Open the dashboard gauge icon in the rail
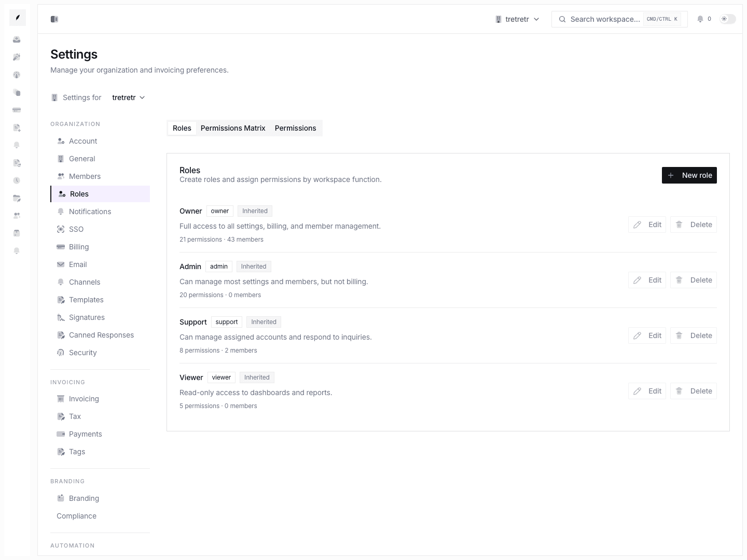Screen dimensions: 747x560 coord(17,75)
